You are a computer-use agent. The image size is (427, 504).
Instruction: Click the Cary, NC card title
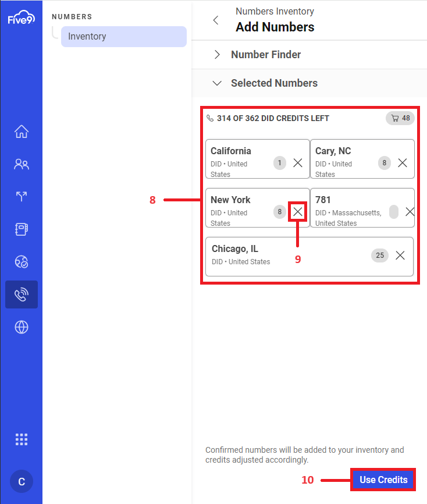click(333, 151)
